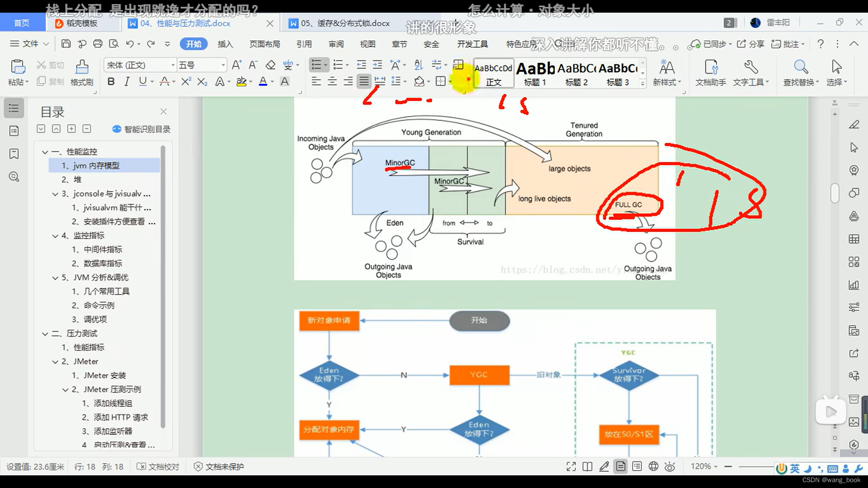Click the sort icon in ribbon
The image size is (868, 488).
[x=419, y=65]
